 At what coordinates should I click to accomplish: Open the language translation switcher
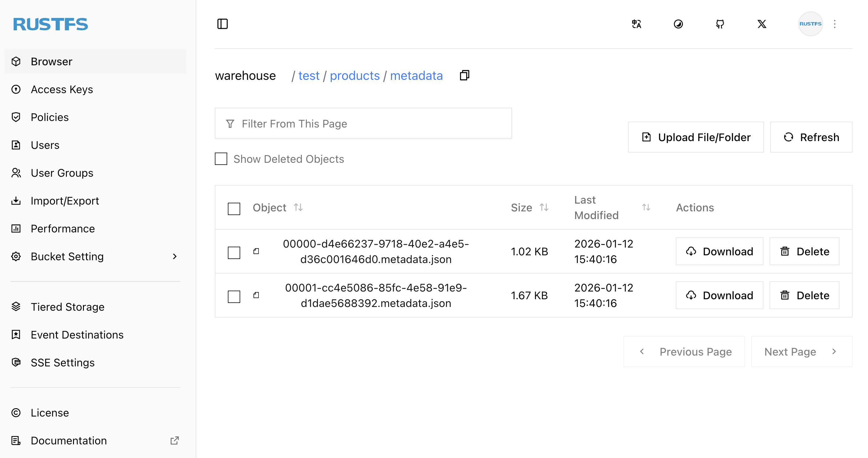pos(636,24)
